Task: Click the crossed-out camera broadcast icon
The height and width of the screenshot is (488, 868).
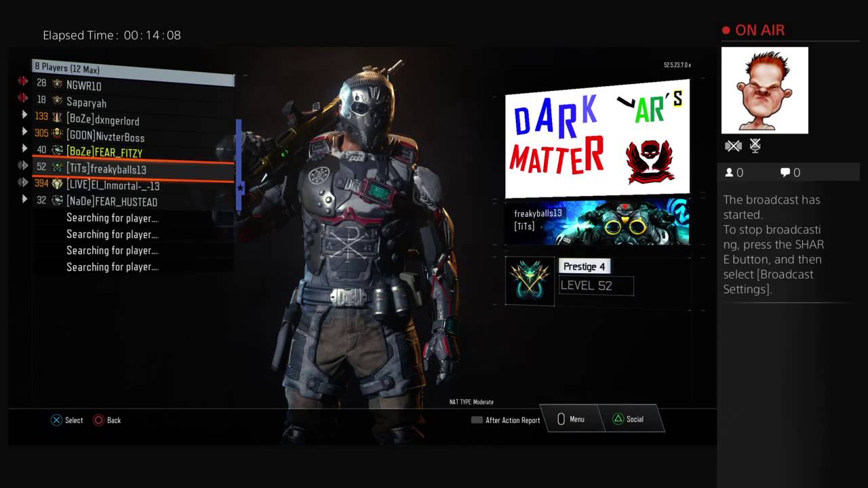Action: (x=733, y=146)
